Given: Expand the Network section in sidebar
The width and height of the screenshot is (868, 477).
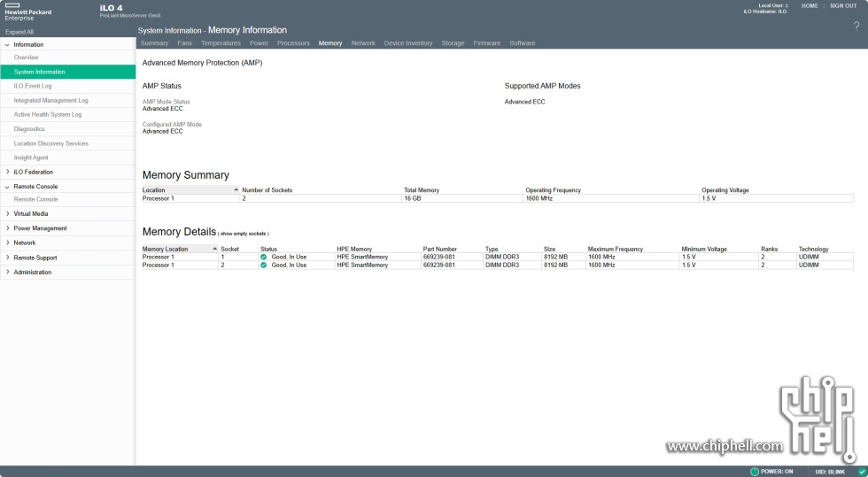Looking at the screenshot, I should pyautogui.click(x=7, y=242).
